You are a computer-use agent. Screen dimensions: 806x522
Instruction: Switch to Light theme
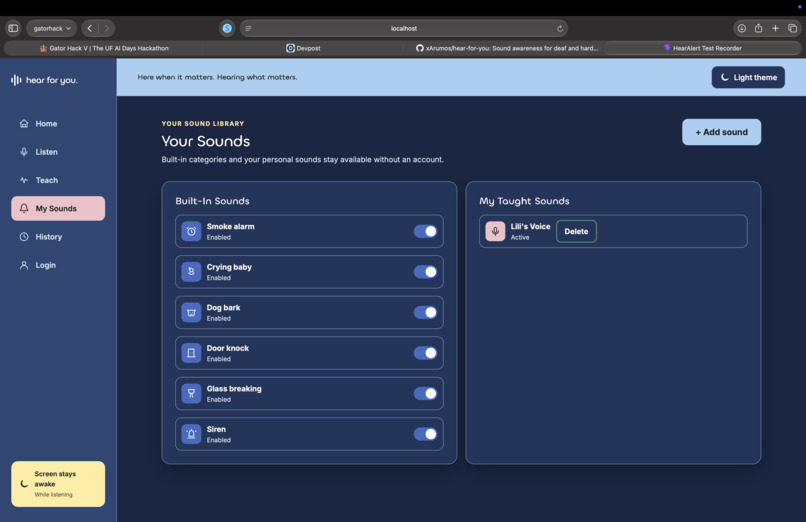pos(748,77)
